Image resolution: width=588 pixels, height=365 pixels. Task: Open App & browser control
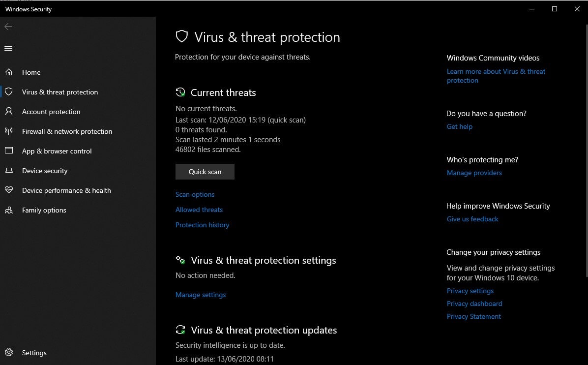pyautogui.click(x=57, y=151)
